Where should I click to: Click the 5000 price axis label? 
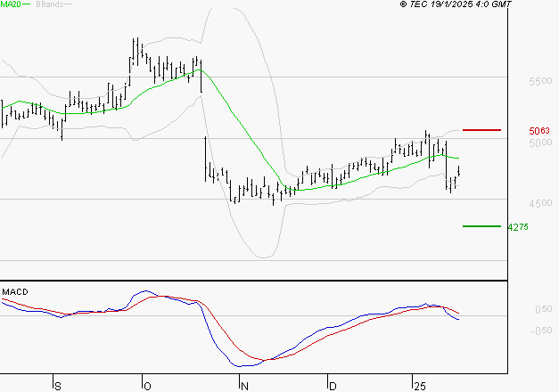tap(540, 143)
